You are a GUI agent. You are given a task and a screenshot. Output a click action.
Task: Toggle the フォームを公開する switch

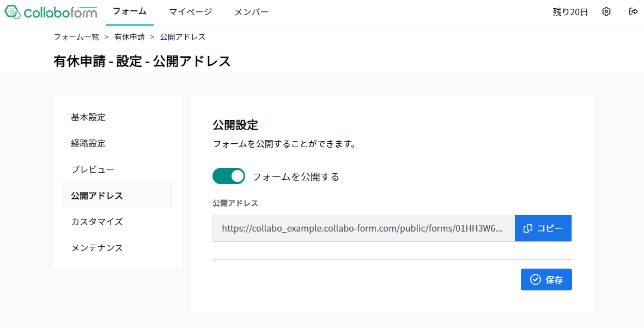pos(229,176)
